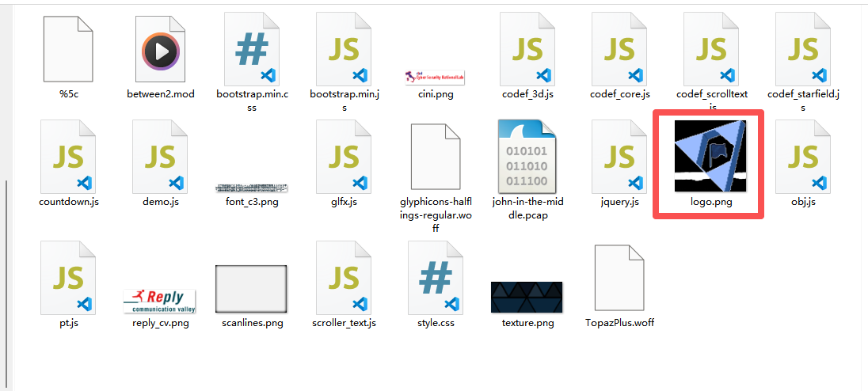Select the codef_starfield.js file icon

[803, 48]
